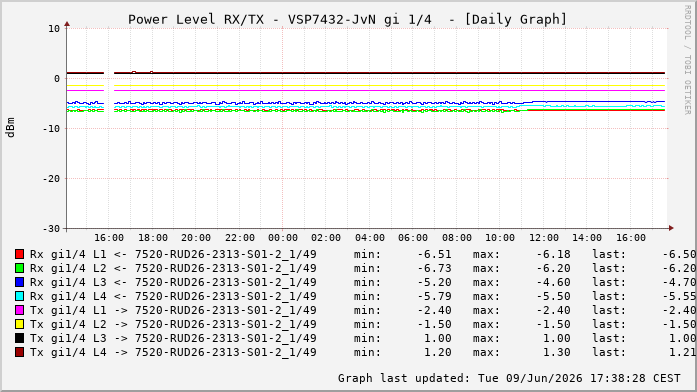Click the -30 y-axis tick label
Screen dimensions: 697x392
coord(51,229)
